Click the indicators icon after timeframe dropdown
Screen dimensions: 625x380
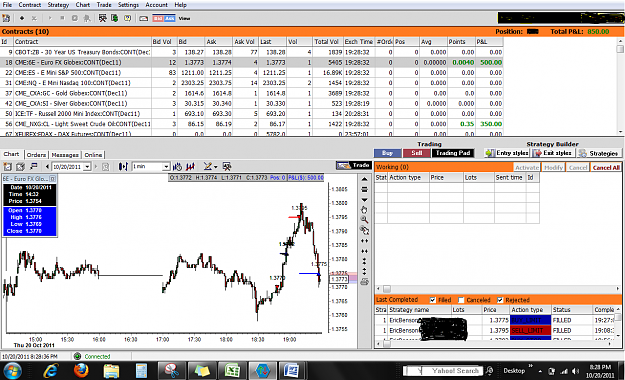[x=177, y=166]
